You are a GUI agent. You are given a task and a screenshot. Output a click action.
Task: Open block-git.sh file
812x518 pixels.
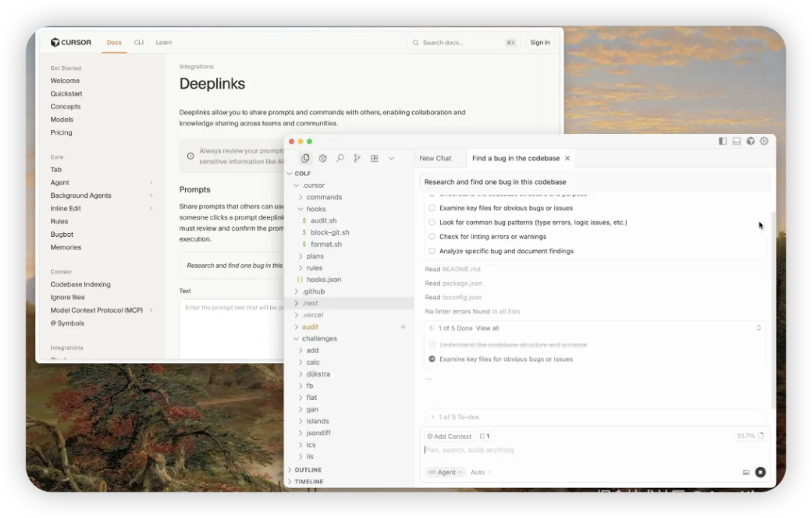[329, 232]
